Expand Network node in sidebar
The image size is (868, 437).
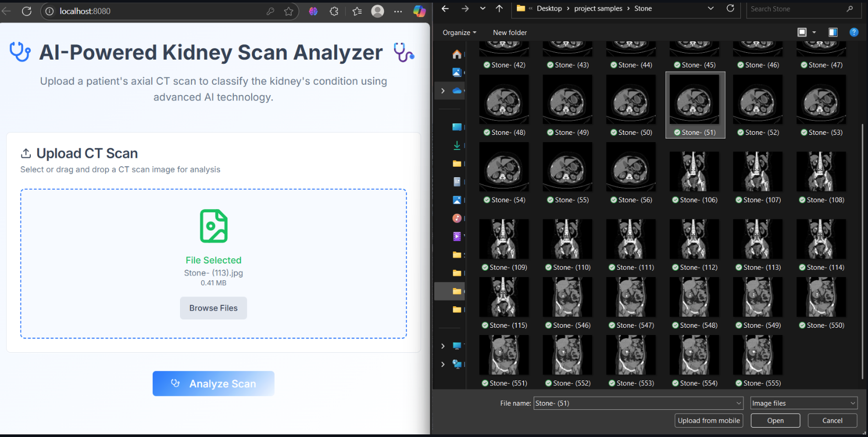coord(443,364)
